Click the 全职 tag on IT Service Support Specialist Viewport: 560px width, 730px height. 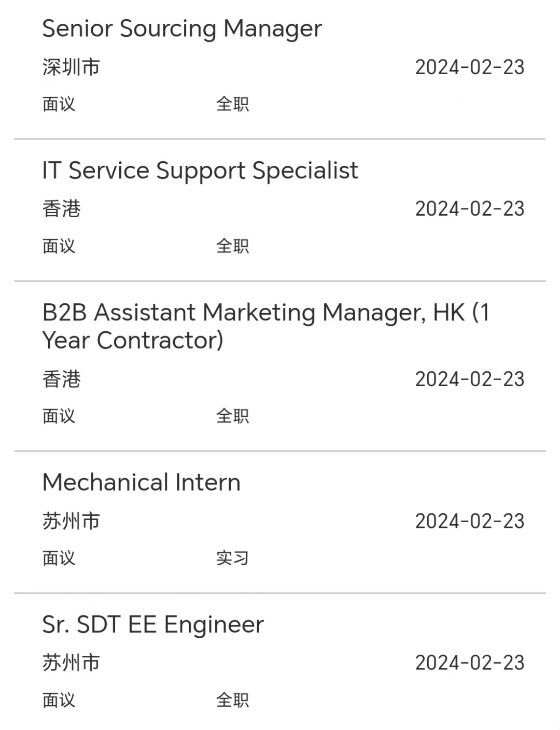pos(232,246)
